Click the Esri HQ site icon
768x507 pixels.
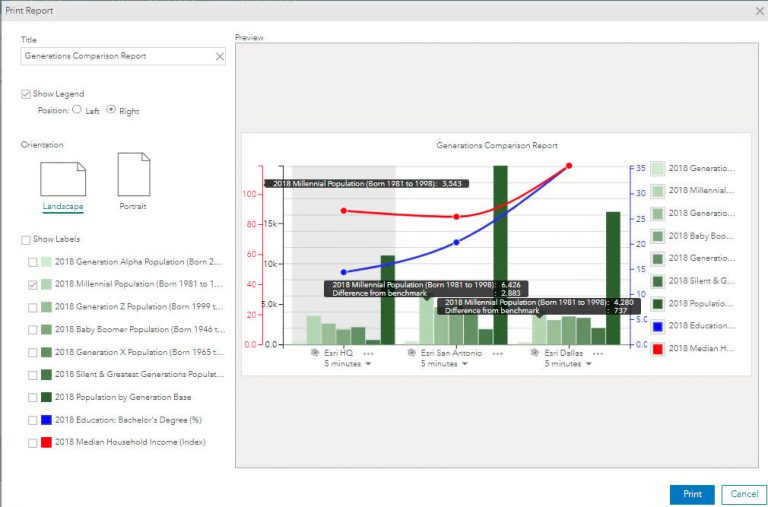[315, 353]
